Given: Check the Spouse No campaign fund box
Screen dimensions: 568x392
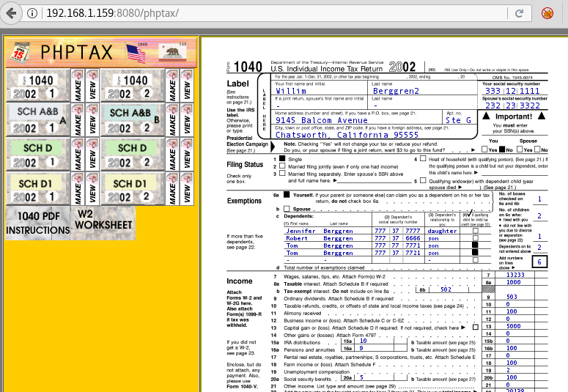Looking at the screenshot, I should 537,149.
